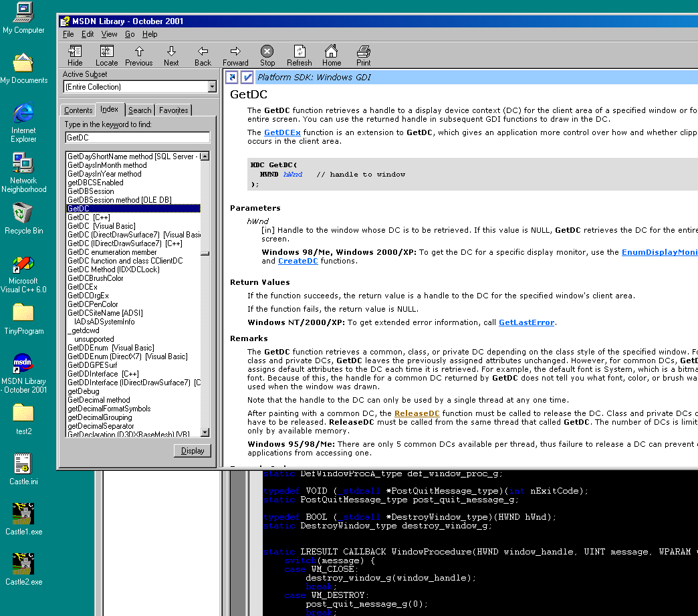Screen dimensions: 698x616
Task: Open the File menu
Action: [68, 34]
